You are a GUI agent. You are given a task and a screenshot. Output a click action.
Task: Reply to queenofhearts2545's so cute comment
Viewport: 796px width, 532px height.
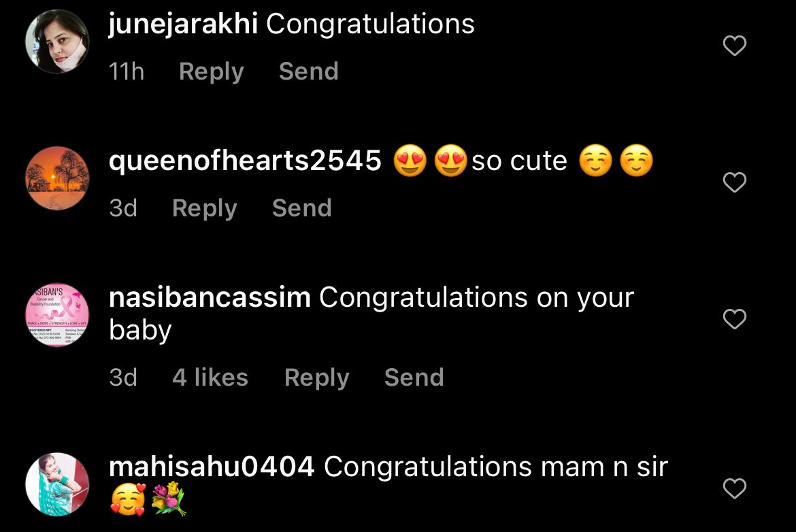204,208
